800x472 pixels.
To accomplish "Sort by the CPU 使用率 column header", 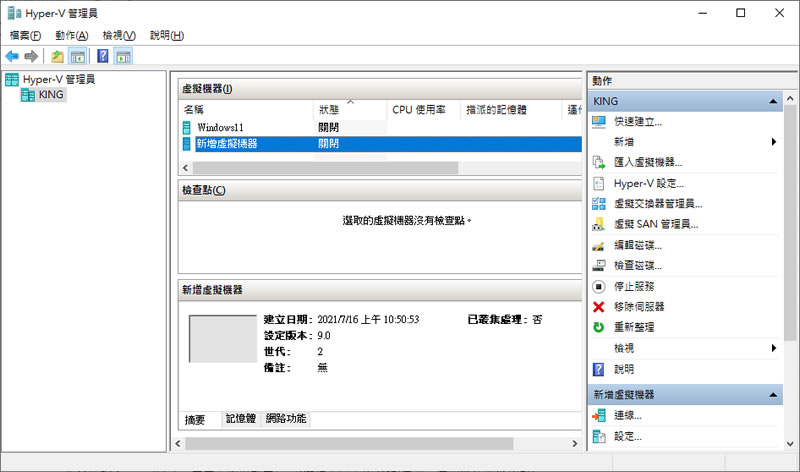I will pos(423,110).
